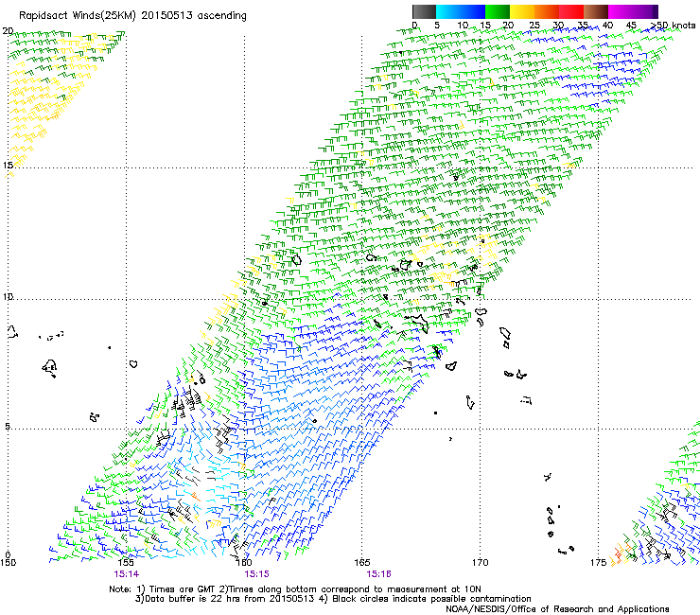The width and height of the screenshot is (700, 615).
Task: Click the gray 0-5 knots color swatch
Action: point(424,11)
